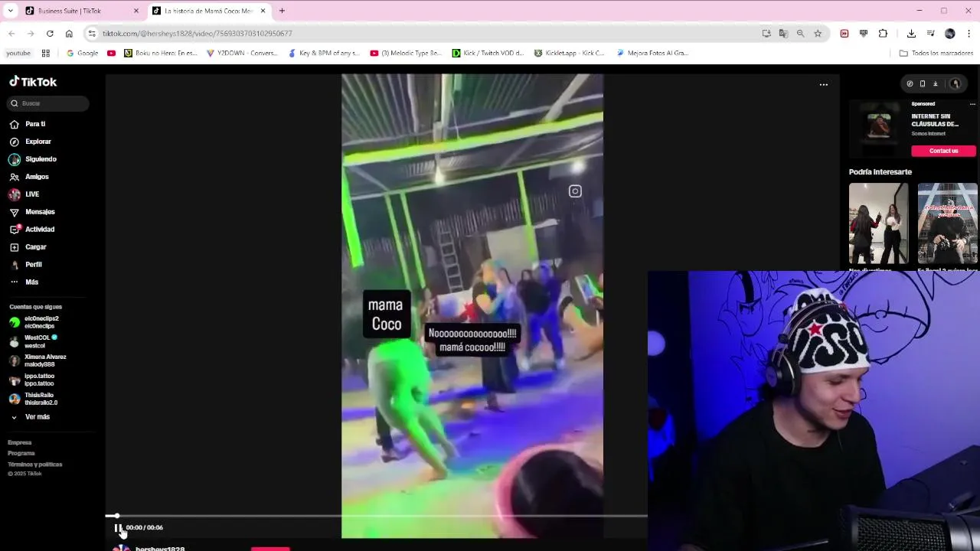Close the Business Suite TikTok tab
Image resolution: width=980 pixels, height=551 pixels.
[x=136, y=11]
